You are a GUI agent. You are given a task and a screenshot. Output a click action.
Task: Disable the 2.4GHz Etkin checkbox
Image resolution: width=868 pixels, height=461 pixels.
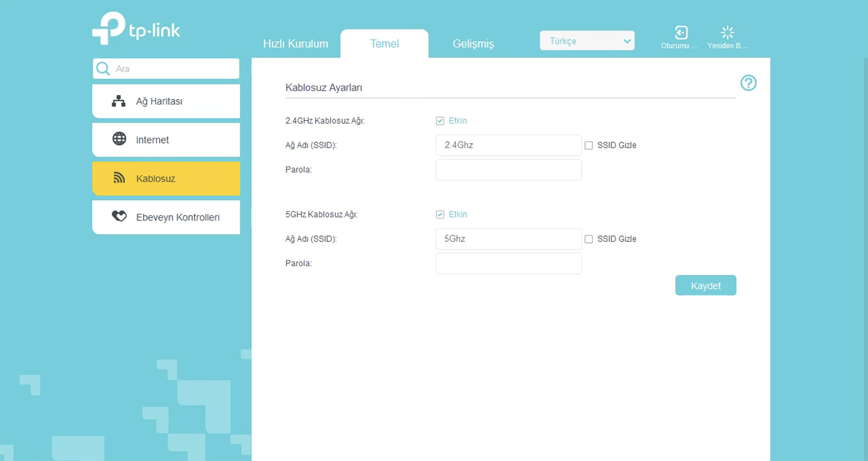point(440,121)
